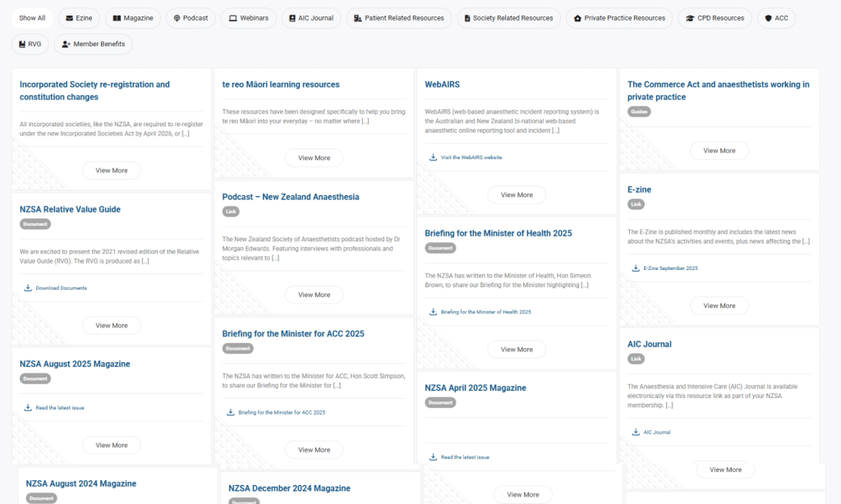The image size is (841, 504).
Task: Filter resources by Ezine
Action: (x=79, y=18)
